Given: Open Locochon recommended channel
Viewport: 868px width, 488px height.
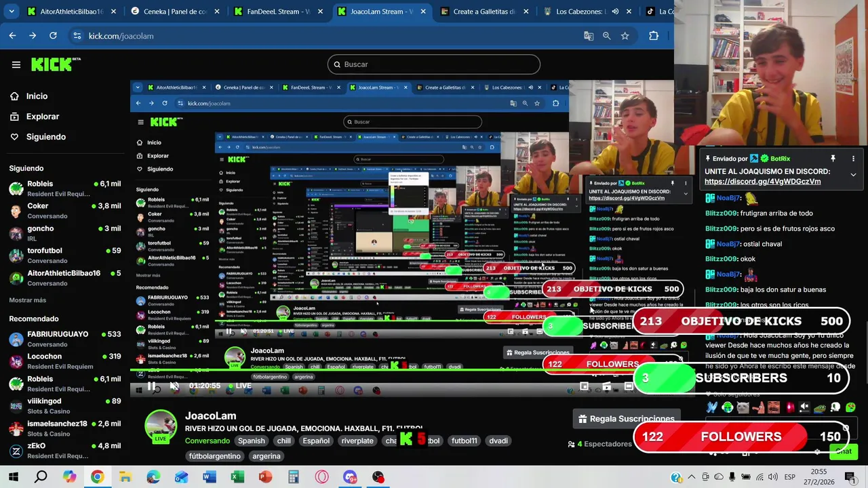Looking at the screenshot, I should 65,361.
